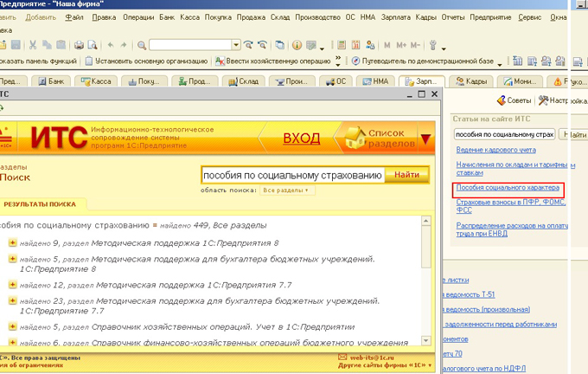
Task: Expand the red triangle Список разделов menu
Action: (x=425, y=139)
